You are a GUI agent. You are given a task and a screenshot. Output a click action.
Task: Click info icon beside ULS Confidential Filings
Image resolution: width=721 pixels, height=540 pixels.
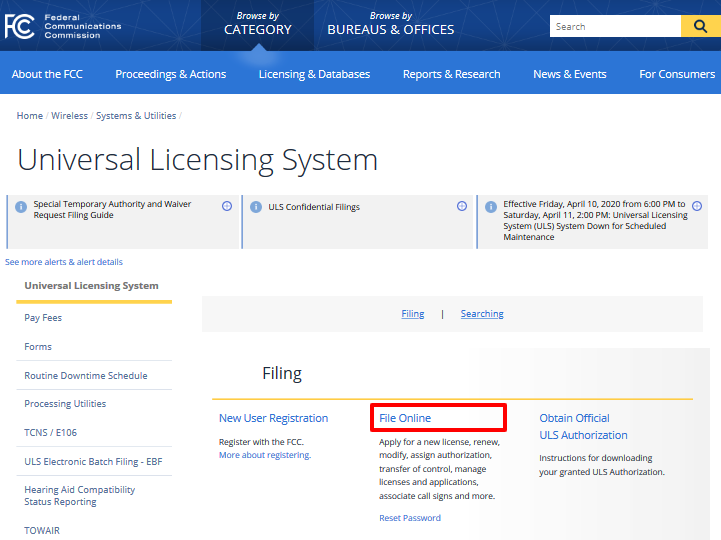[256, 207]
